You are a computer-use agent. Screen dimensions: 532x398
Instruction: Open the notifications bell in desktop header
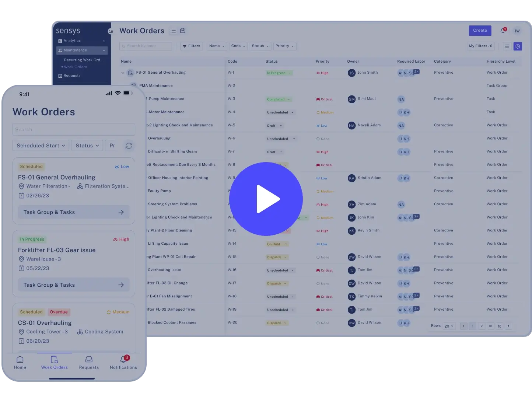tap(503, 31)
